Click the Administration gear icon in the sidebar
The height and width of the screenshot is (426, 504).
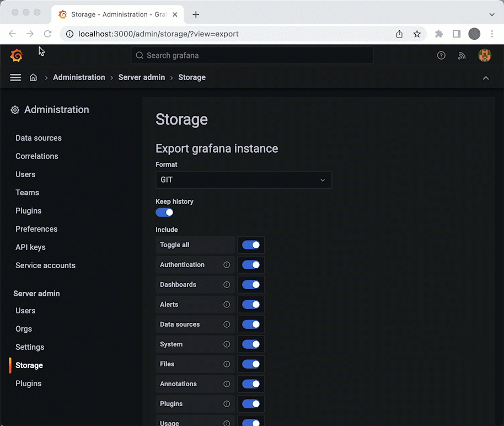(x=15, y=110)
